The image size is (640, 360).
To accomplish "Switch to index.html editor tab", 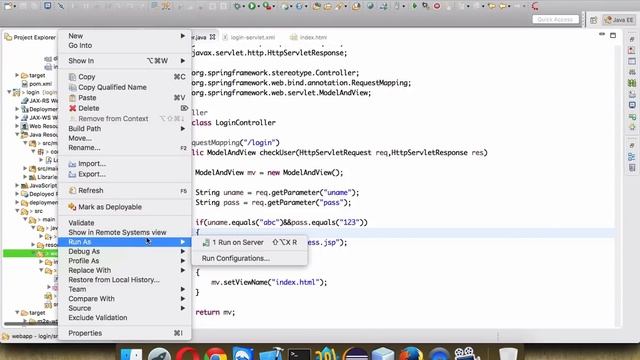I will point(309,37).
